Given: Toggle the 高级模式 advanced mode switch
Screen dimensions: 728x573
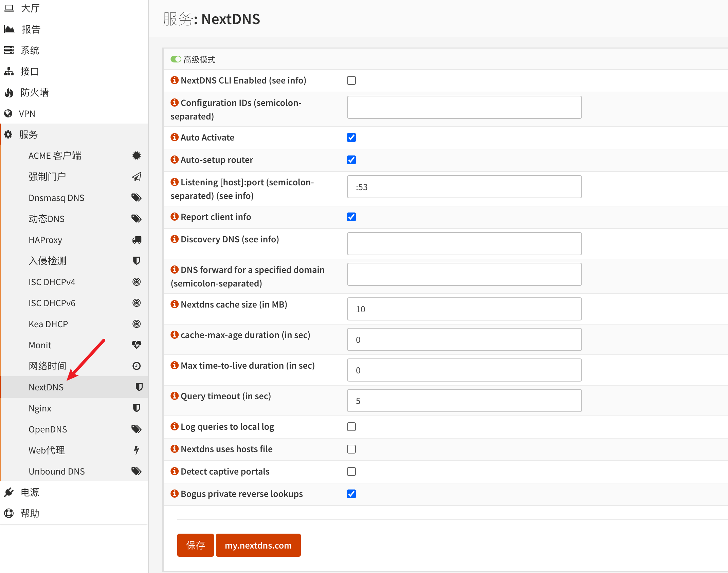Looking at the screenshot, I should click(176, 59).
